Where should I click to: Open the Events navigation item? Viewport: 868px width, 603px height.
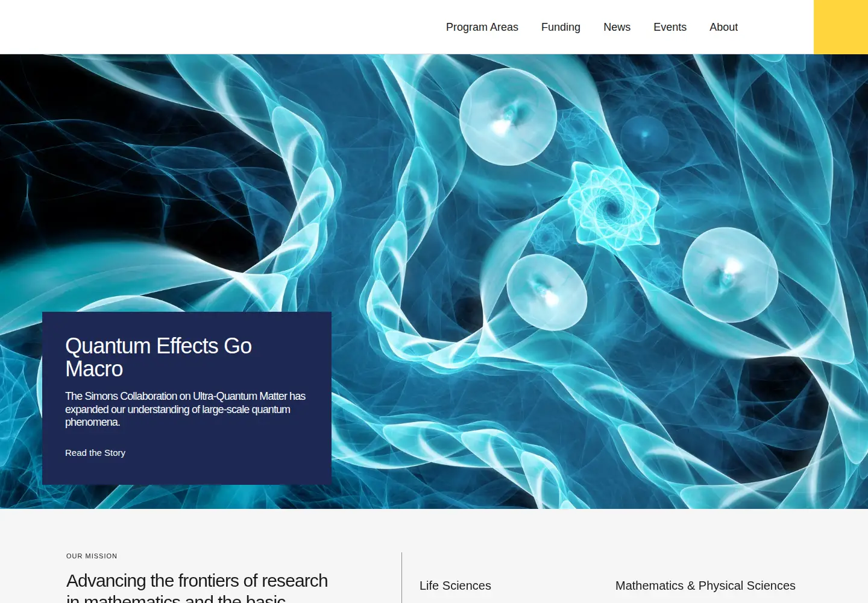coord(670,27)
